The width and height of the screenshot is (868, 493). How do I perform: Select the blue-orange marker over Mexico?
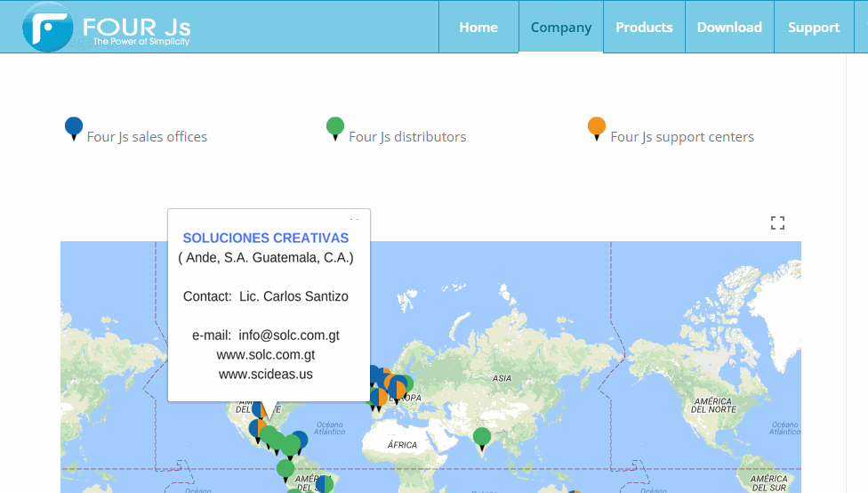258,431
